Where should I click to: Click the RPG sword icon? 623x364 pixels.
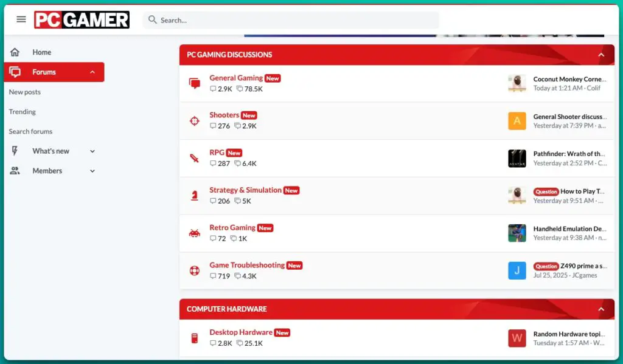(x=195, y=159)
